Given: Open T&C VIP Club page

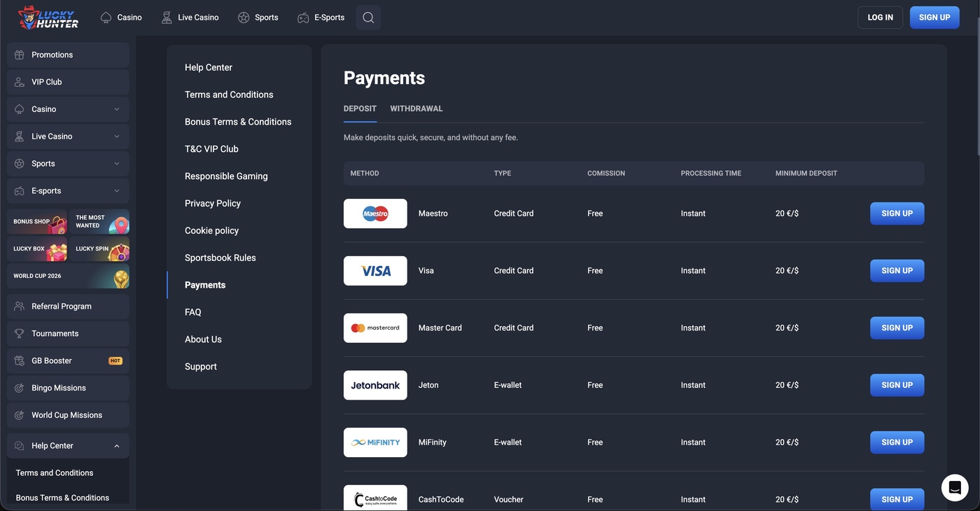Looking at the screenshot, I should pos(211,149).
